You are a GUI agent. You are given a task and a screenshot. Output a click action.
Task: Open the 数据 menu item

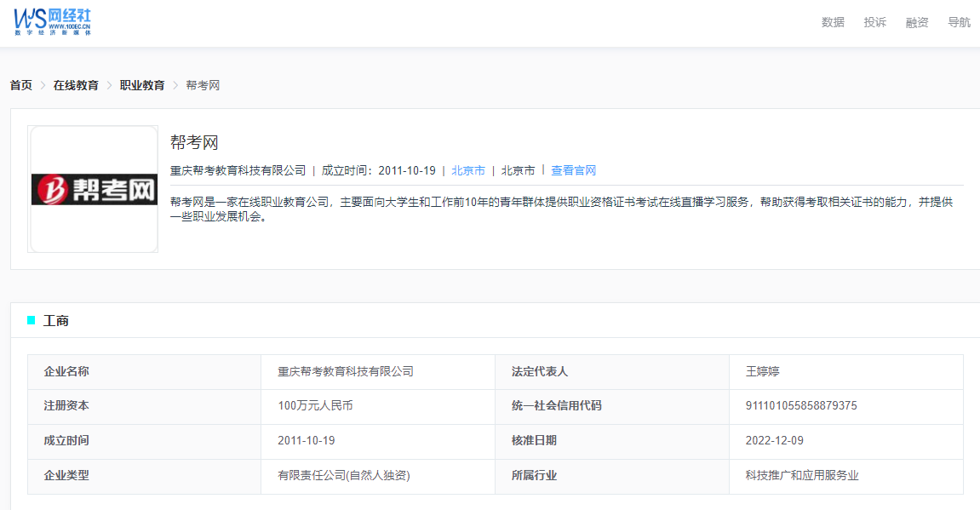[833, 22]
